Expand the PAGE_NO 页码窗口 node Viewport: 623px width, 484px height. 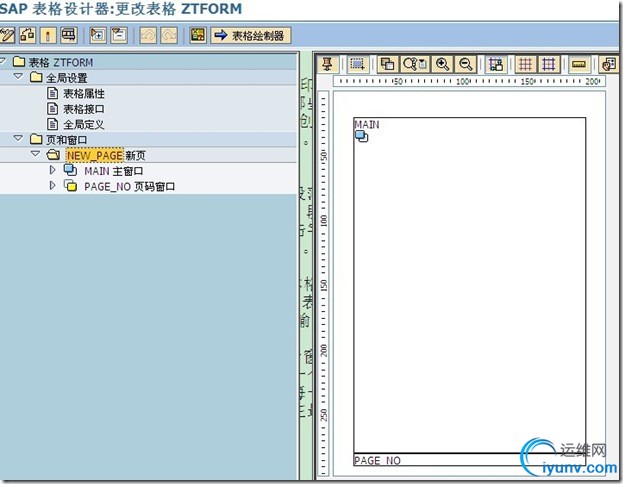click(52, 186)
